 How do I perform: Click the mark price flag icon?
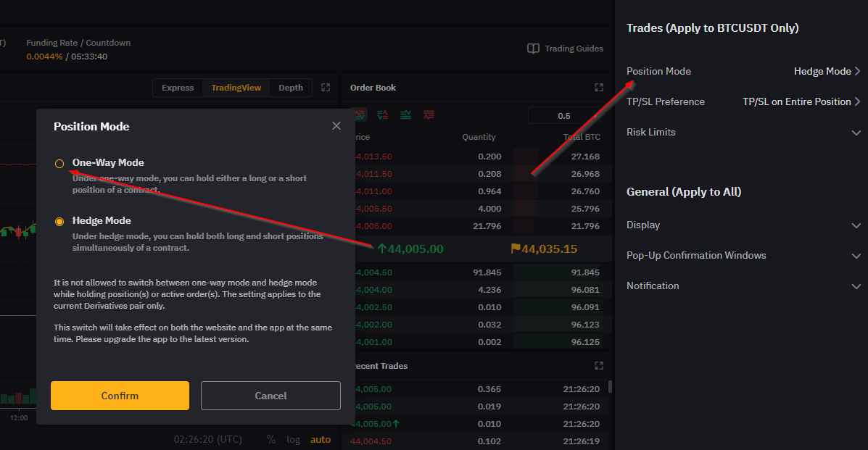pyautogui.click(x=516, y=249)
